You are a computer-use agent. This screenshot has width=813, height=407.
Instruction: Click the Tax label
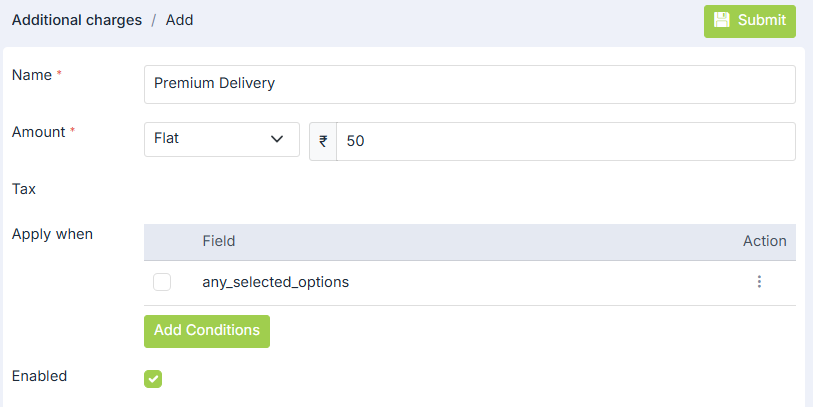point(22,188)
